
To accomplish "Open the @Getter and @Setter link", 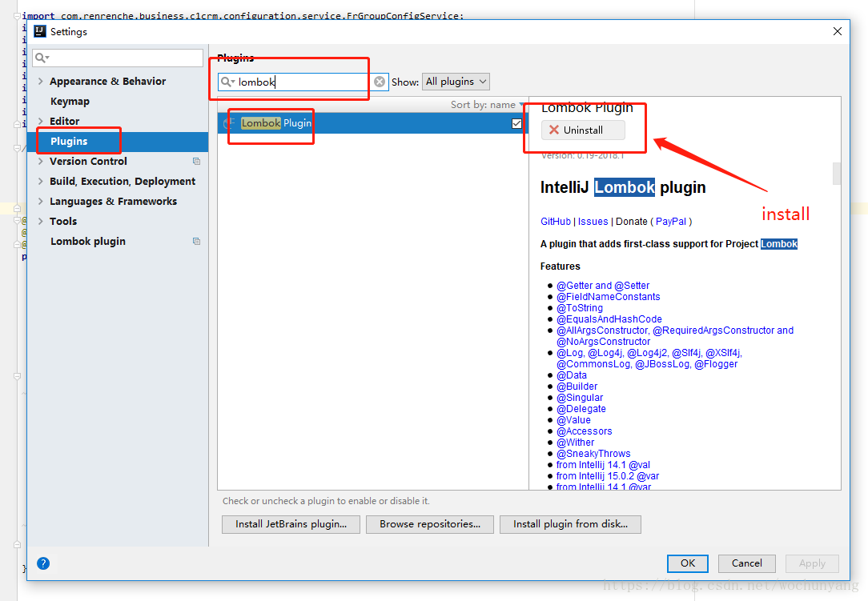I will pyautogui.click(x=603, y=286).
